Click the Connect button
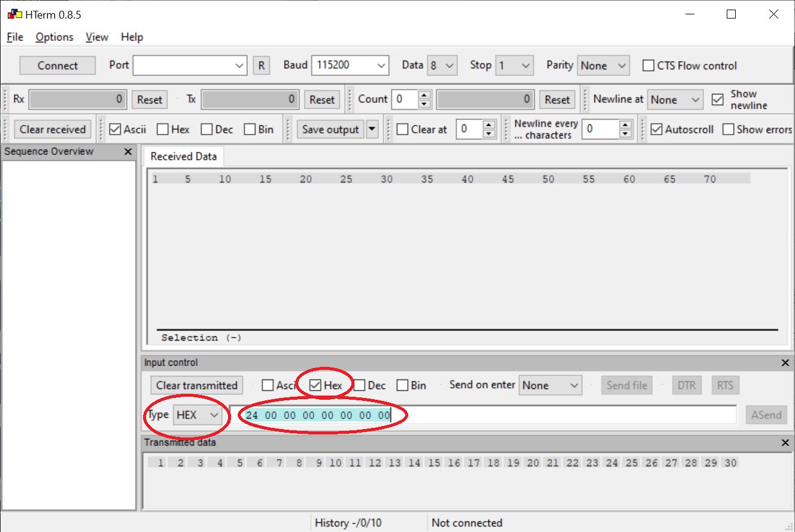 pyautogui.click(x=57, y=66)
